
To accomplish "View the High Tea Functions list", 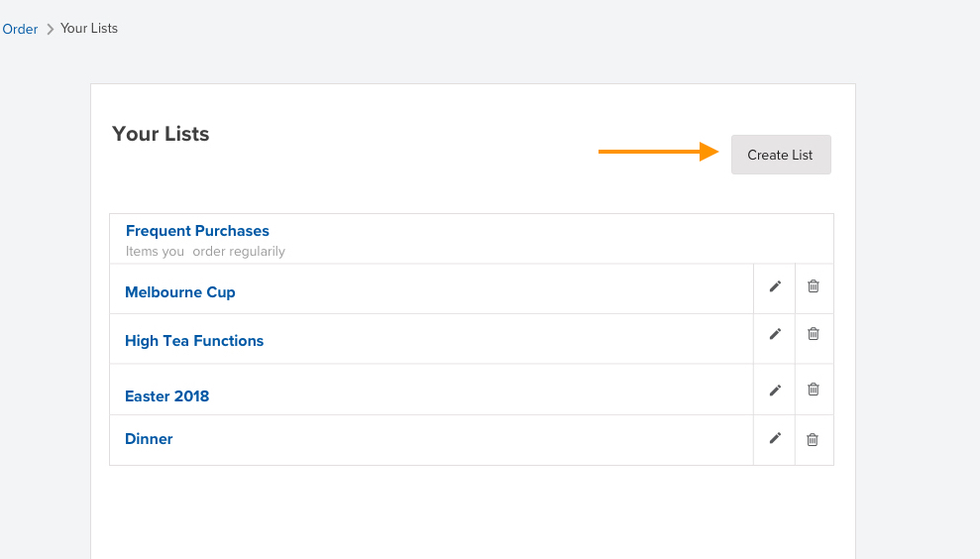I will tap(194, 341).
